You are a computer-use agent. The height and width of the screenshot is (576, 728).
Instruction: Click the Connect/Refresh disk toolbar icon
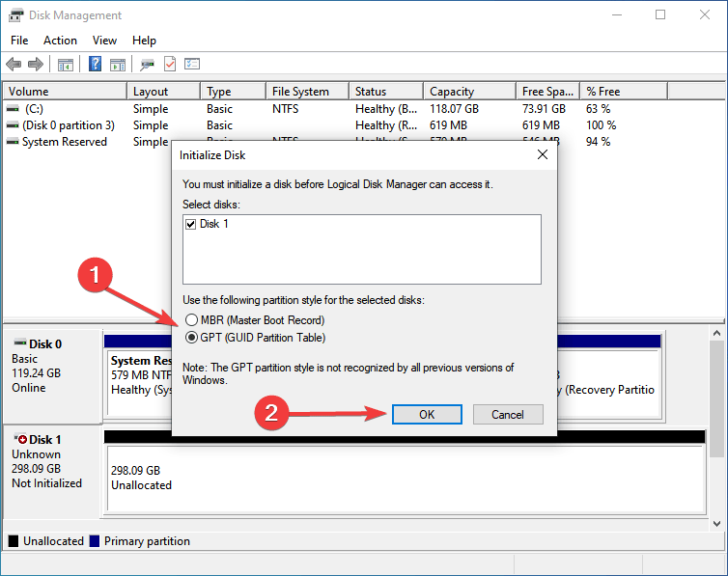click(147, 65)
